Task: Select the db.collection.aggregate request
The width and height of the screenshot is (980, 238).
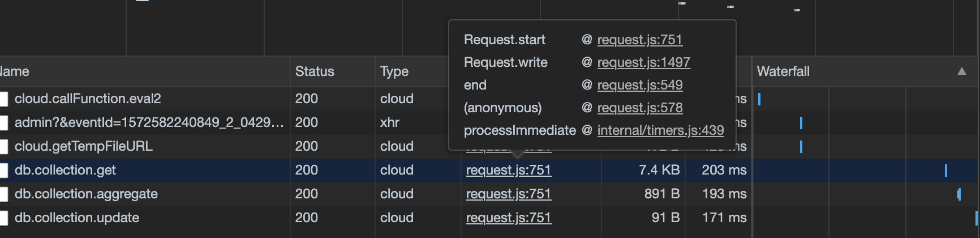Action: pos(86,194)
